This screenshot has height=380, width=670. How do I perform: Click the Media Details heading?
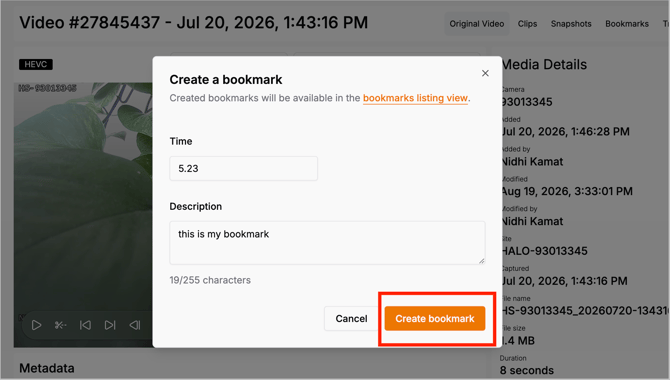click(x=544, y=65)
